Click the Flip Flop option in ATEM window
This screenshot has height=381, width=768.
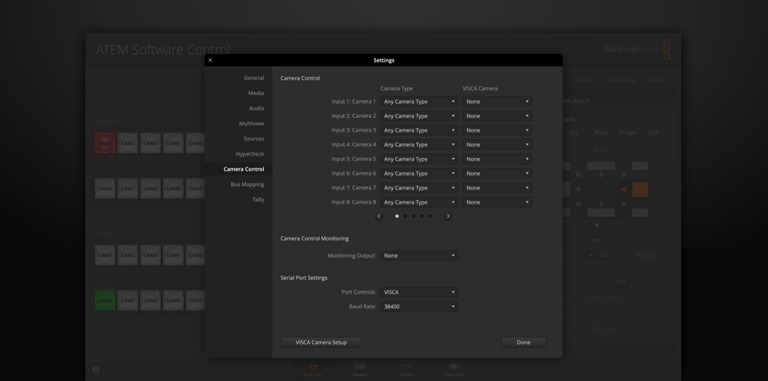click(x=647, y=256)
